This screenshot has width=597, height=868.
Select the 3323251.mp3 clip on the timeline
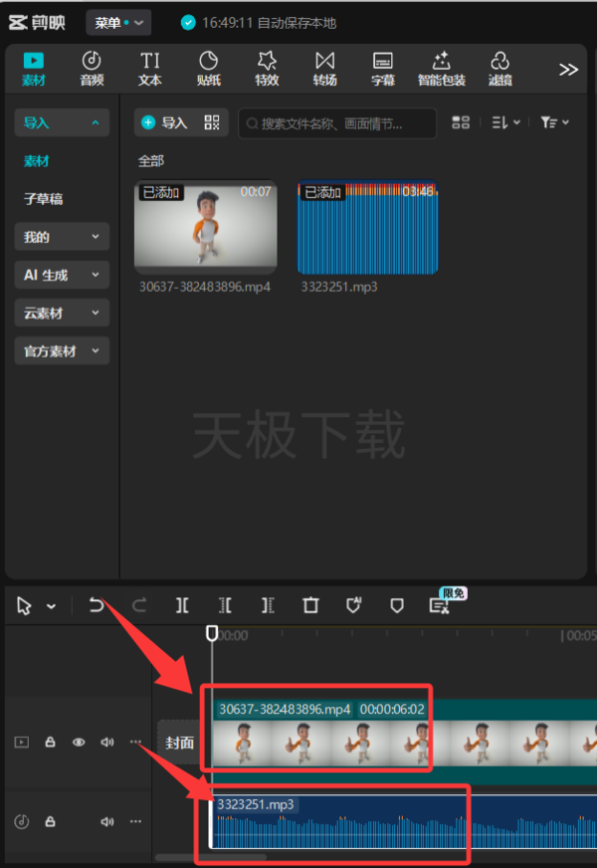[404, 821]
